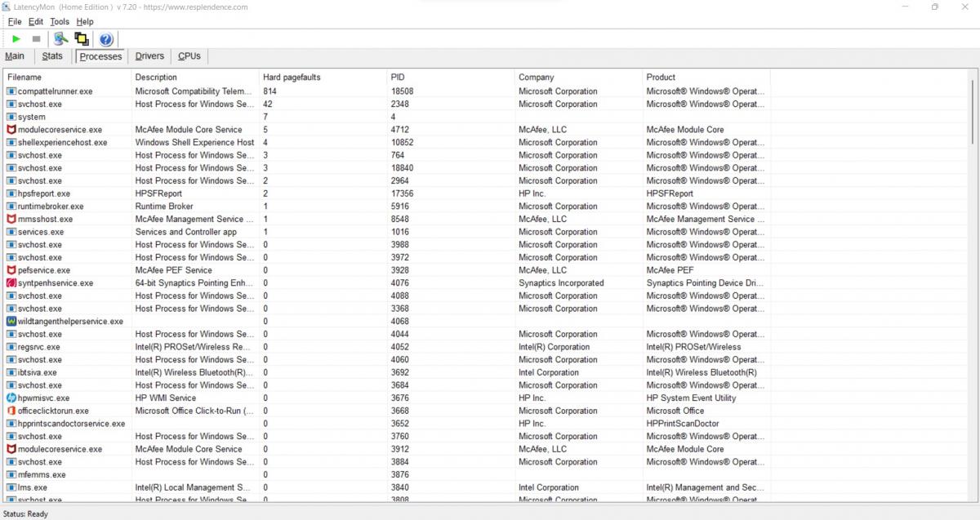The height and width of the screenshot is (520, 980).
Task: Click the icon beside the system process row
Action: [x=11, y=117]
